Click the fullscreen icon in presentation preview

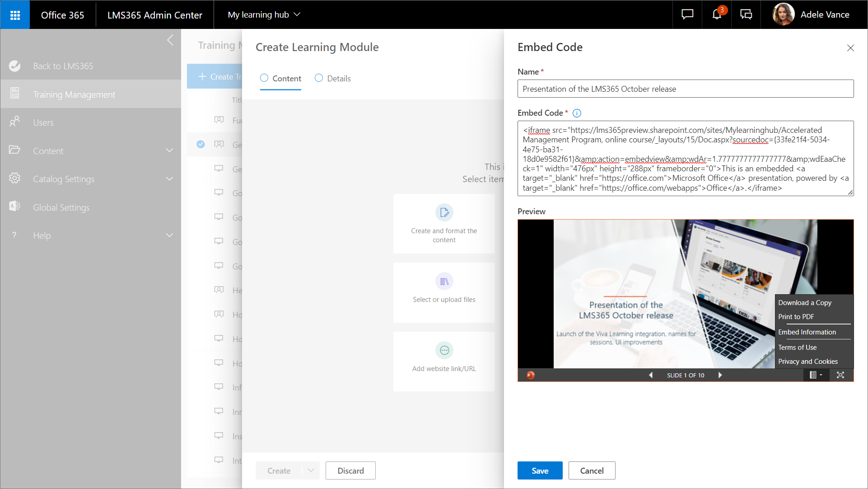[x=840, y=375]
